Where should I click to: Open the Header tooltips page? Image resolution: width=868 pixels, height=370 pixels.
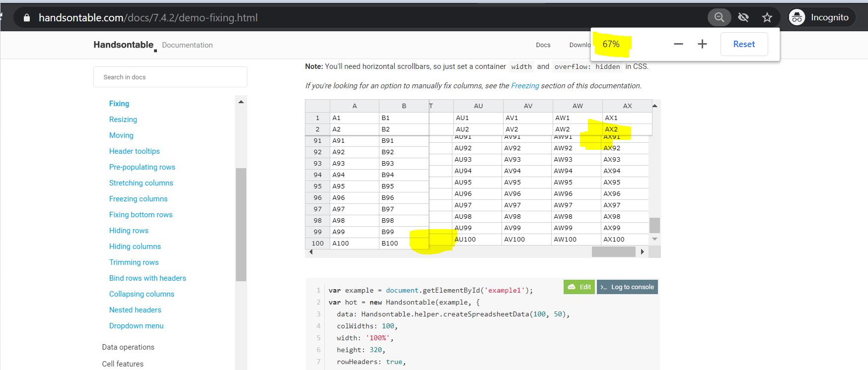[x=135, y=151]
